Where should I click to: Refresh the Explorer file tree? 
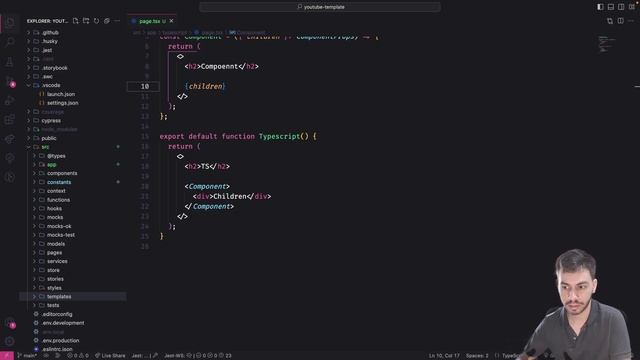point(96,21)
